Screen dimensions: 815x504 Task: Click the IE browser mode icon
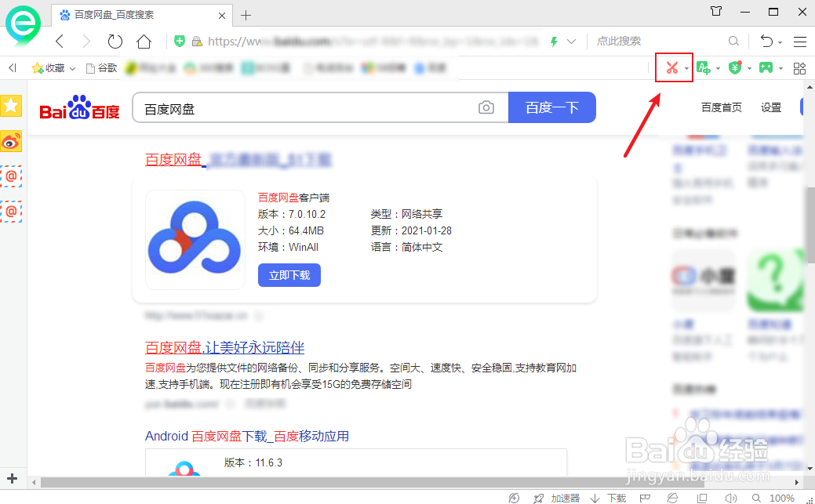672,499
